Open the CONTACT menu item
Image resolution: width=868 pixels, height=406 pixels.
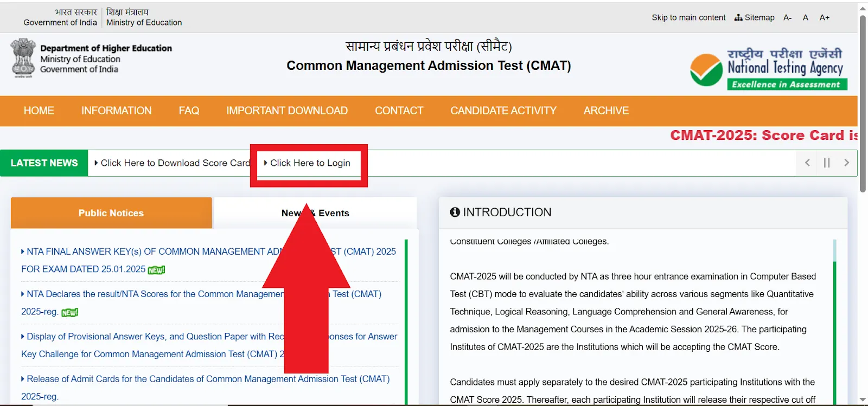[399, 111]
